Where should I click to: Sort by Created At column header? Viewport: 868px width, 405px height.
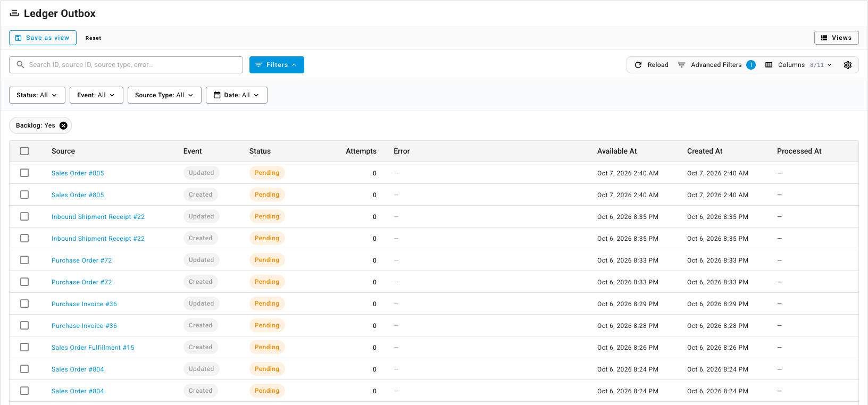click(x=705, y=151)
